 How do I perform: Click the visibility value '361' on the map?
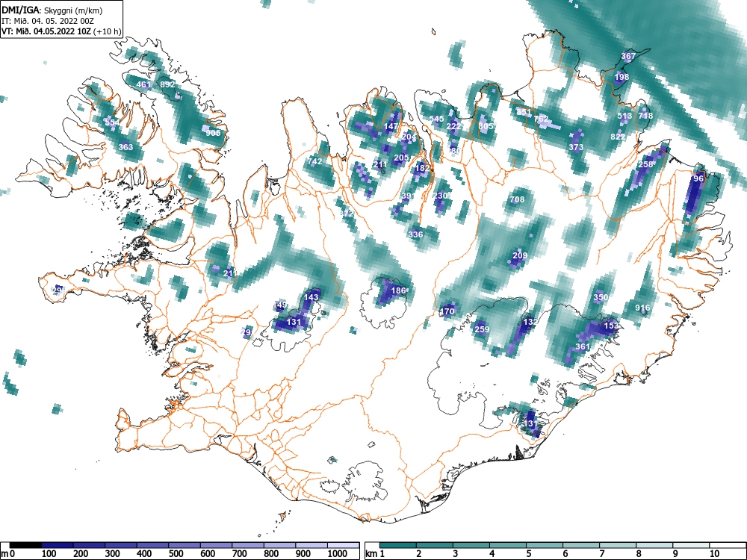coord(583,346)
